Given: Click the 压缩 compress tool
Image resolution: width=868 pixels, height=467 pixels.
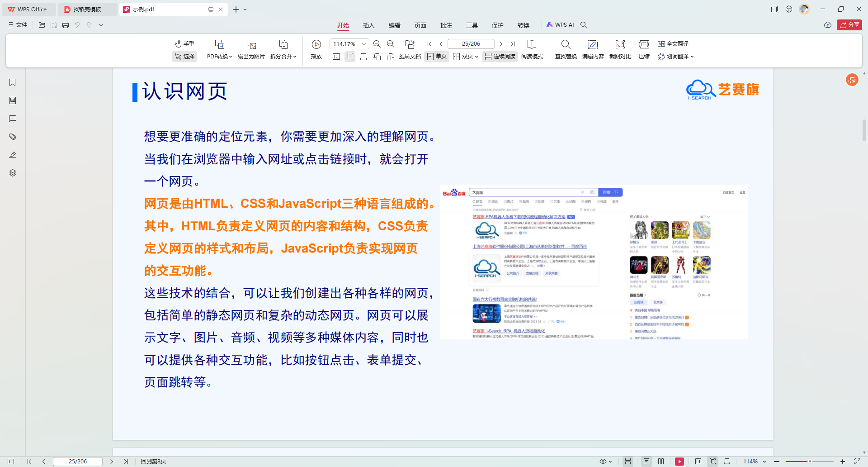Looking at the screenshot, I should pyautogui.click(x=644, y=50).
